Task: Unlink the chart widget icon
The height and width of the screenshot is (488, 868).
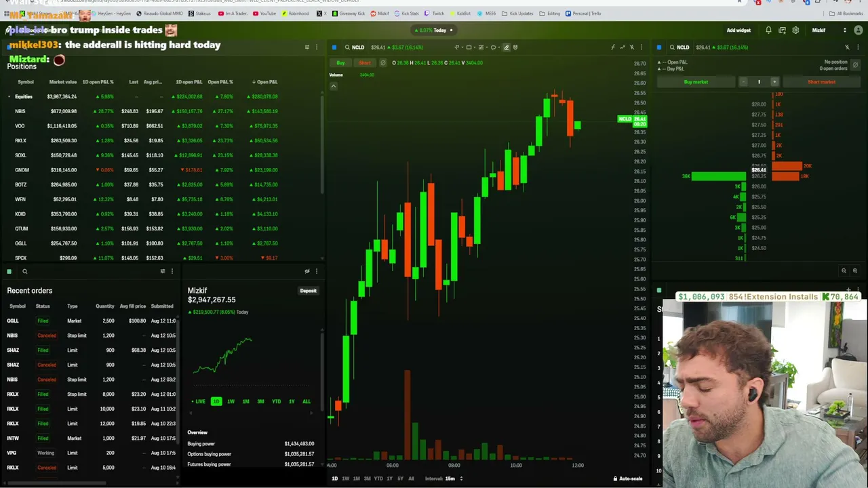Action: pos(632,47)
